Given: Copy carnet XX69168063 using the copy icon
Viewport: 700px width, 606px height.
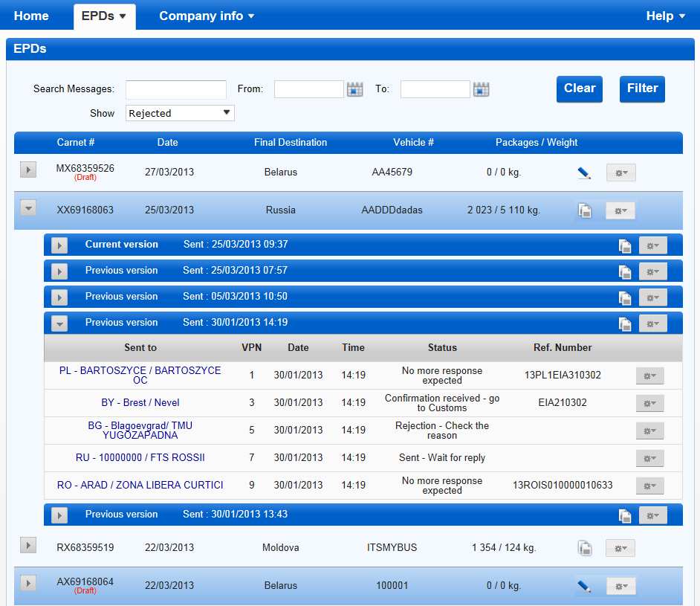Looking at the screenshot, I should click(585, 210).
